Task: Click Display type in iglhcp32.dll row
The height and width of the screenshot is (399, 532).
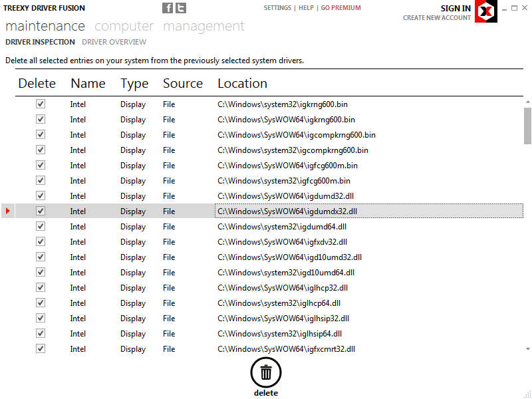Action: [133, 288]
